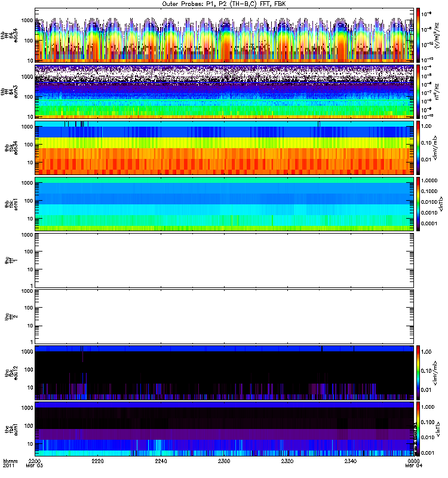The height and width of the screenshot is (478, 448).
Task: Click the (V/m)²/Hz color bar of top panel
Action: (418, 35)
